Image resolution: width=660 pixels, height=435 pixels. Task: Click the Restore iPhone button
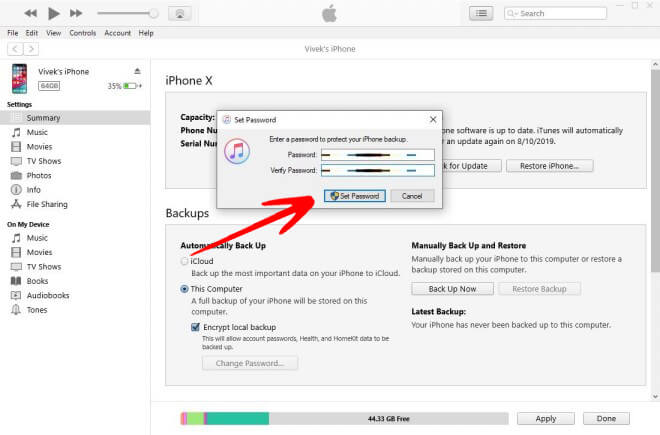coord(550,166)
